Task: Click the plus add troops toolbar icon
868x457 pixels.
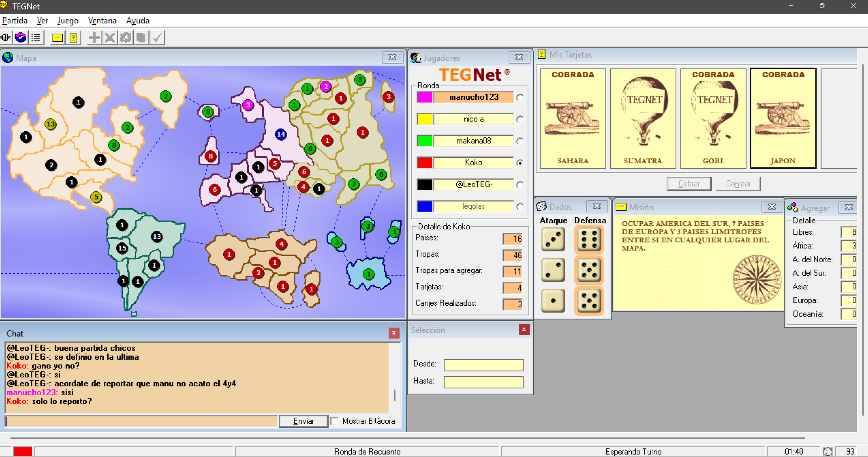Action: 94,38
